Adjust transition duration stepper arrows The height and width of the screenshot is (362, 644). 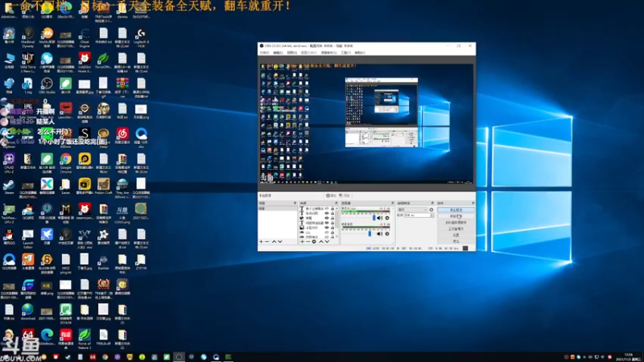431,215
